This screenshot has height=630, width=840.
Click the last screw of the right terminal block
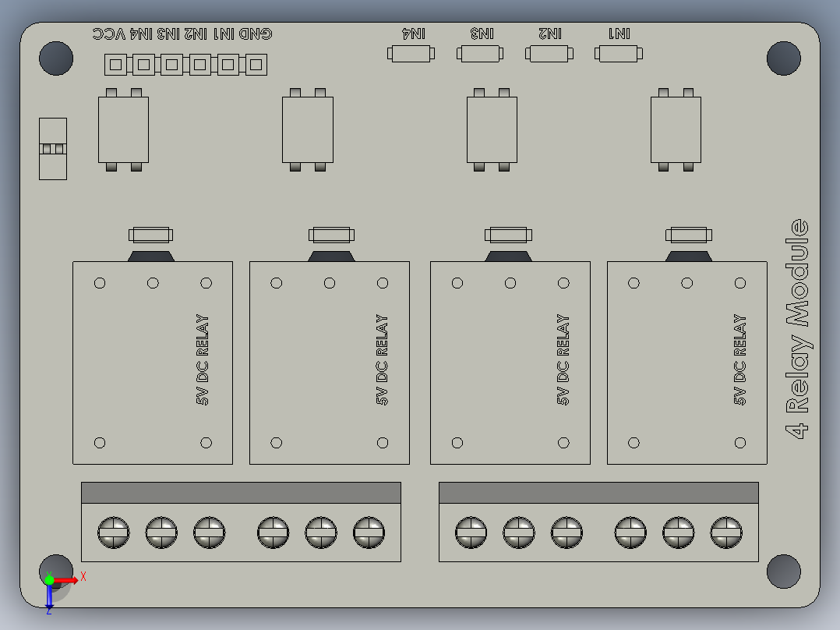tap(726, 533)
